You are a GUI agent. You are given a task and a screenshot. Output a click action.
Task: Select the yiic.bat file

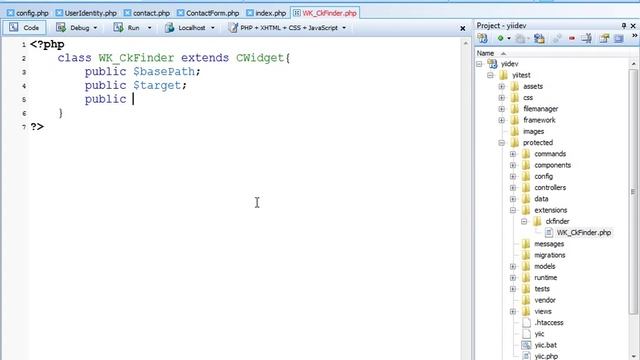coord(546,345)
